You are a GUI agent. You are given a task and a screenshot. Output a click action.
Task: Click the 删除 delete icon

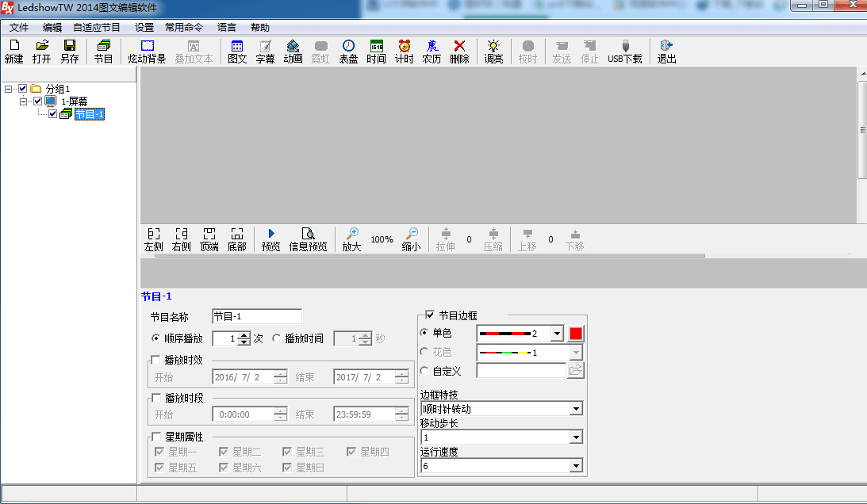coord(459,52)
